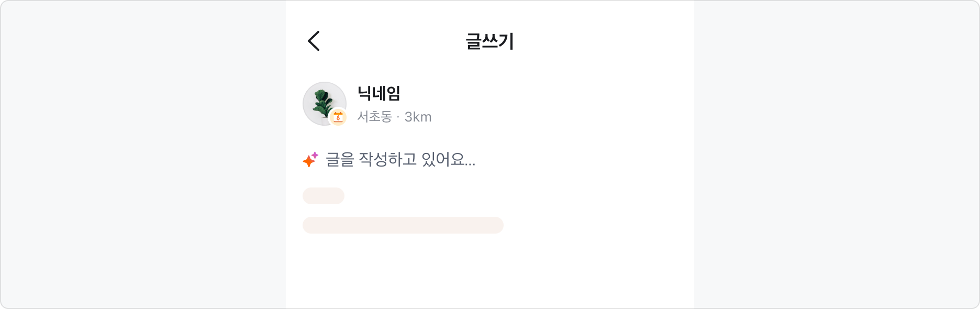Click the long loading placeholder bar
Viewport: 980px width, 309px height.
(403, 225)
